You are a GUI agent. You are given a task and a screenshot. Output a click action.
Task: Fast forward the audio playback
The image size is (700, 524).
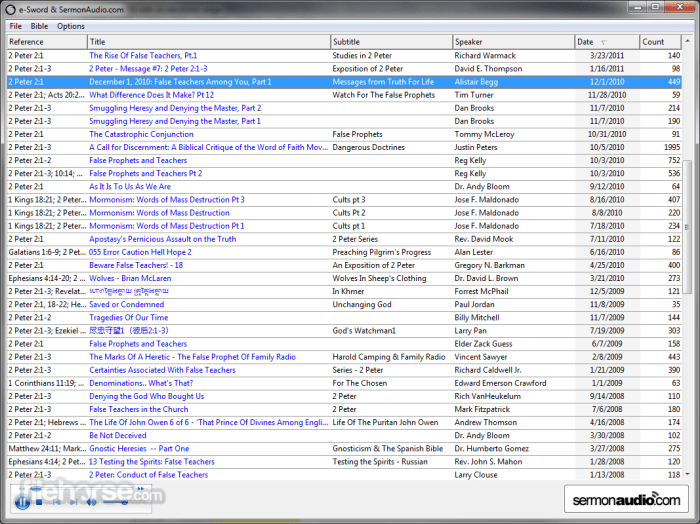pyautogui.click(x=141, y=488)
